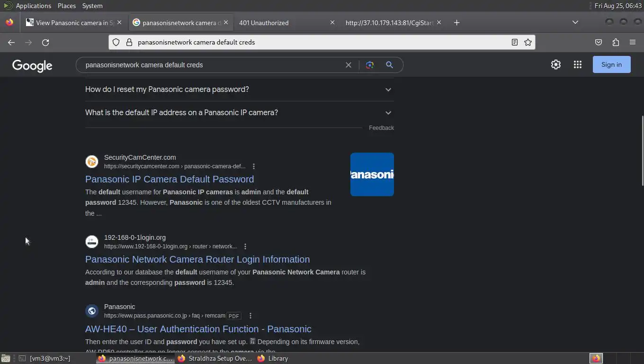Open the Places menu

pyautogui.click(x=67, y=6)
